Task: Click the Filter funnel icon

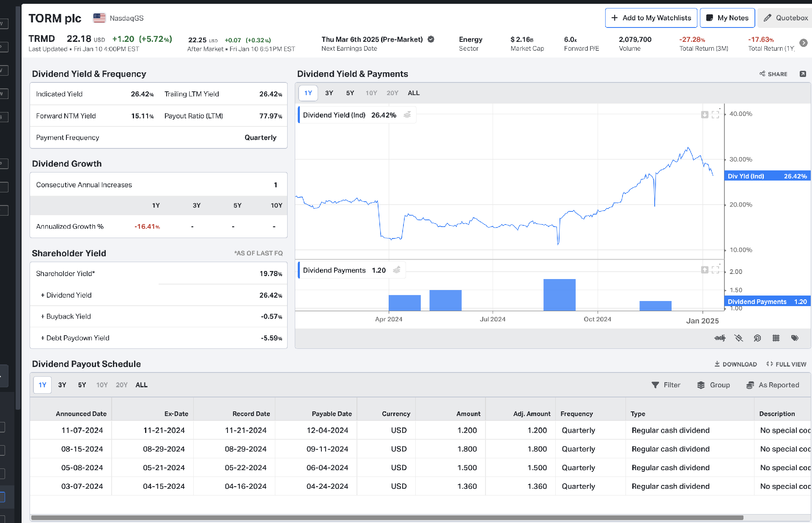Action: coord(655,385)
